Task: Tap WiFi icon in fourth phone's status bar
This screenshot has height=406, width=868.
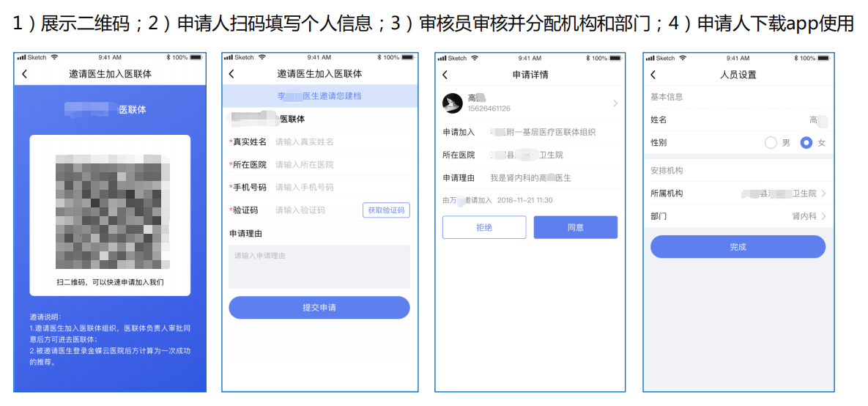Action: [683, 58]
